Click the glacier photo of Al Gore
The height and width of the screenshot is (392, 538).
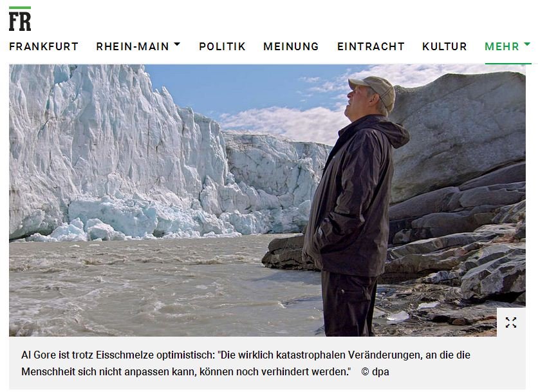click(x=267, y=200)
